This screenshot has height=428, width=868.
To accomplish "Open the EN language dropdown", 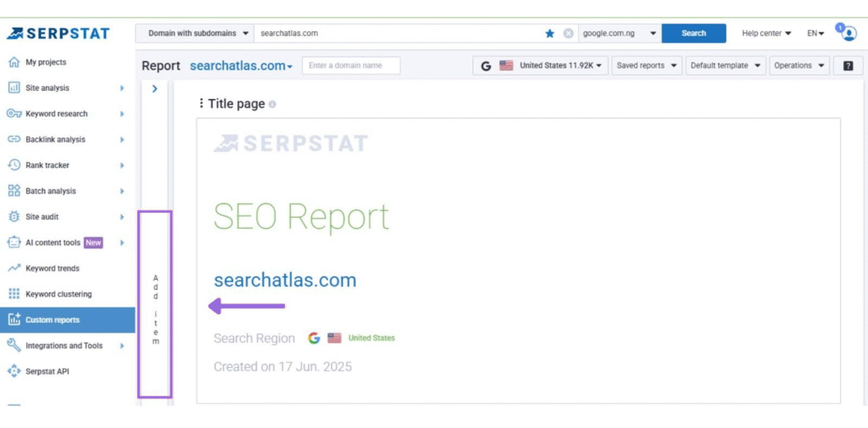I will pyautogui.click(x=815, y=33).
